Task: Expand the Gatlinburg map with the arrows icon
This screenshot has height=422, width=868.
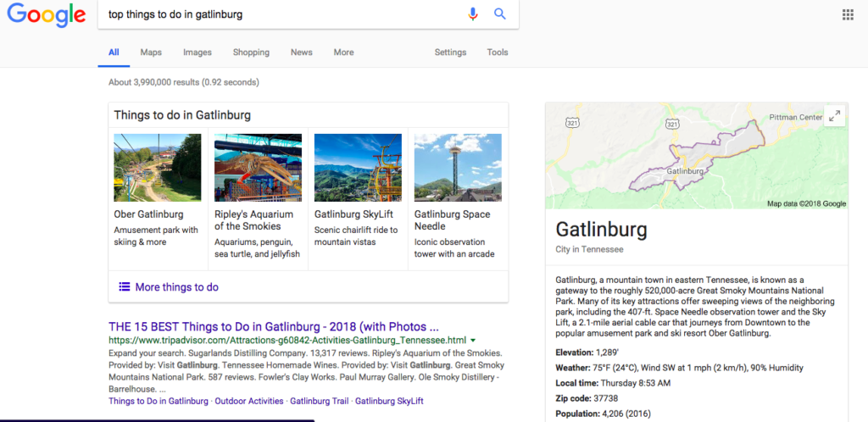Action: pyautogui.click(x=834, y=115)
